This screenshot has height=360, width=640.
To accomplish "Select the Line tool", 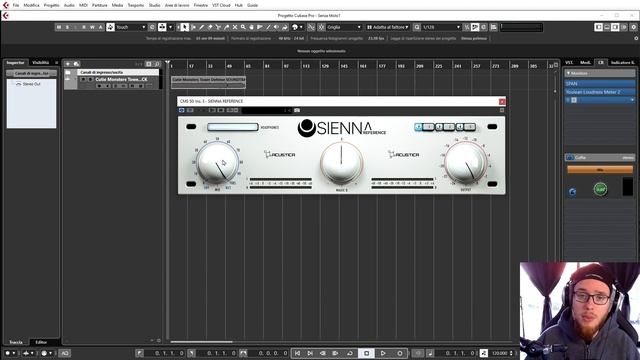I will point(268,27).
